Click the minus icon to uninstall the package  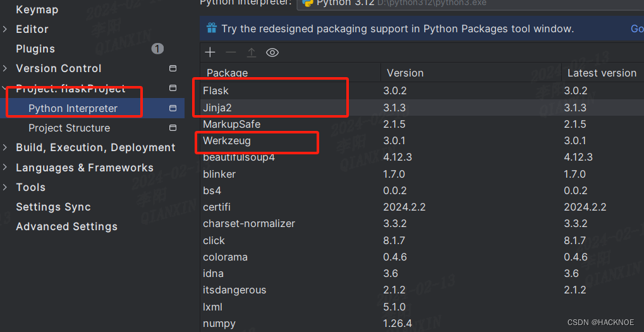pos(231,52)
